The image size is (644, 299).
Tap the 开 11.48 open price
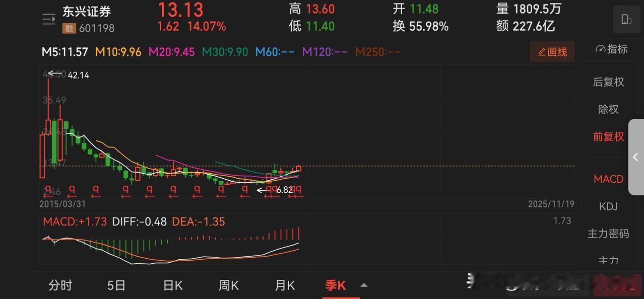416,9
